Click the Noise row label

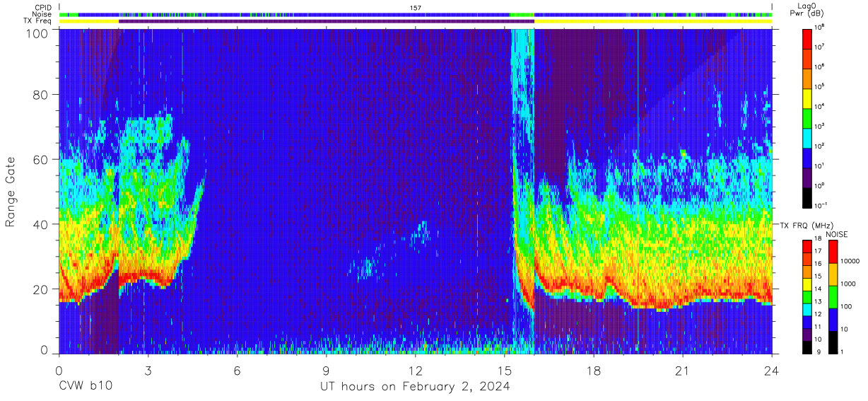(42, 14)
